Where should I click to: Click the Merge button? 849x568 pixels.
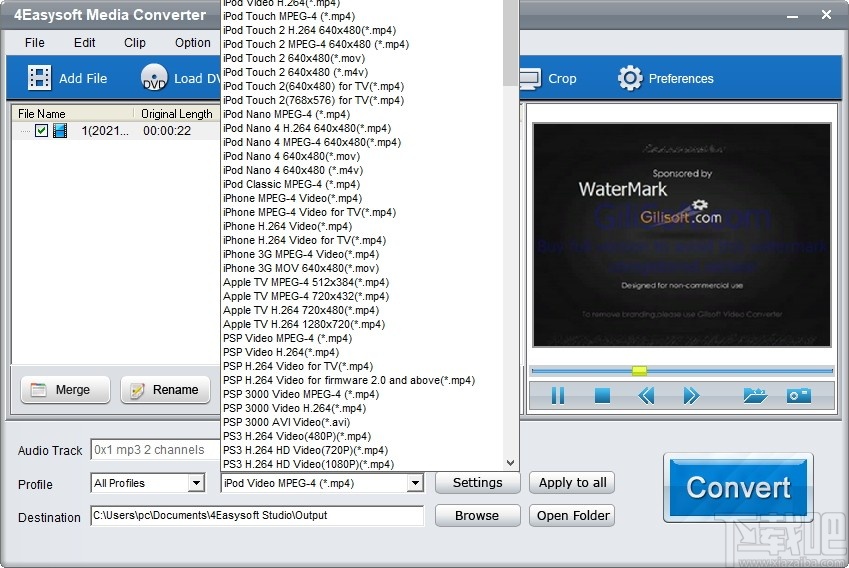(65, 390)
